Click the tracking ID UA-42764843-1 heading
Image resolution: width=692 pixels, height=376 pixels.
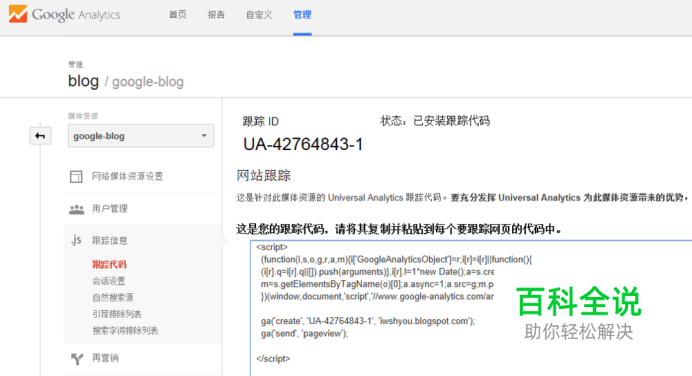click(303, 144)
